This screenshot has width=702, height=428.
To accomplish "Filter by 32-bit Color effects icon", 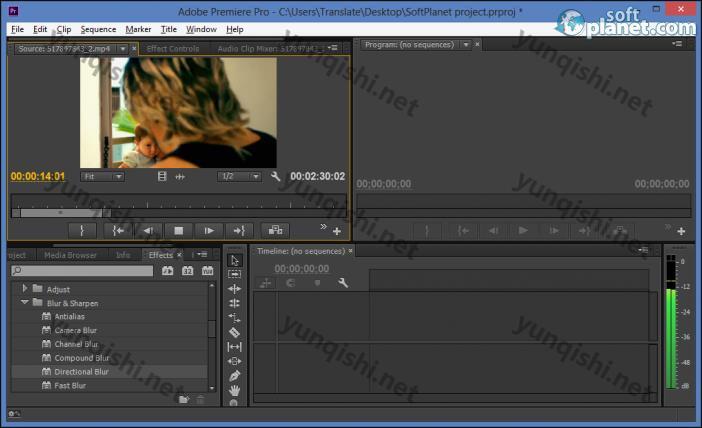I will [x=187, y=270].
